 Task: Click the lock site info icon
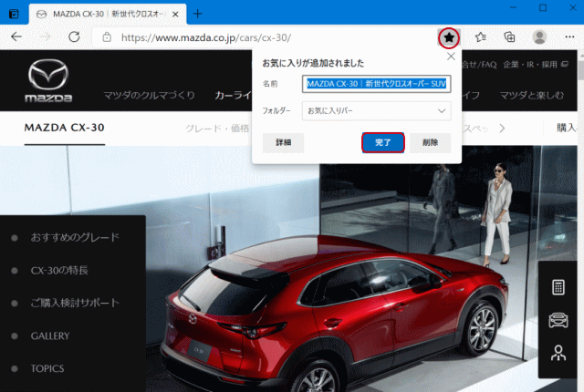coord(107,37)
